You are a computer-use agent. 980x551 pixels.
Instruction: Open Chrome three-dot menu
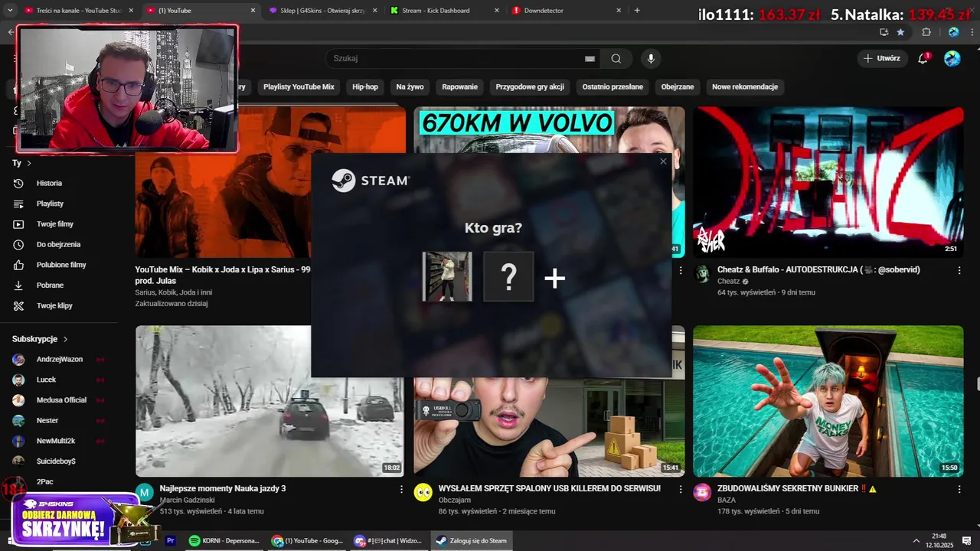click(973, 32)
